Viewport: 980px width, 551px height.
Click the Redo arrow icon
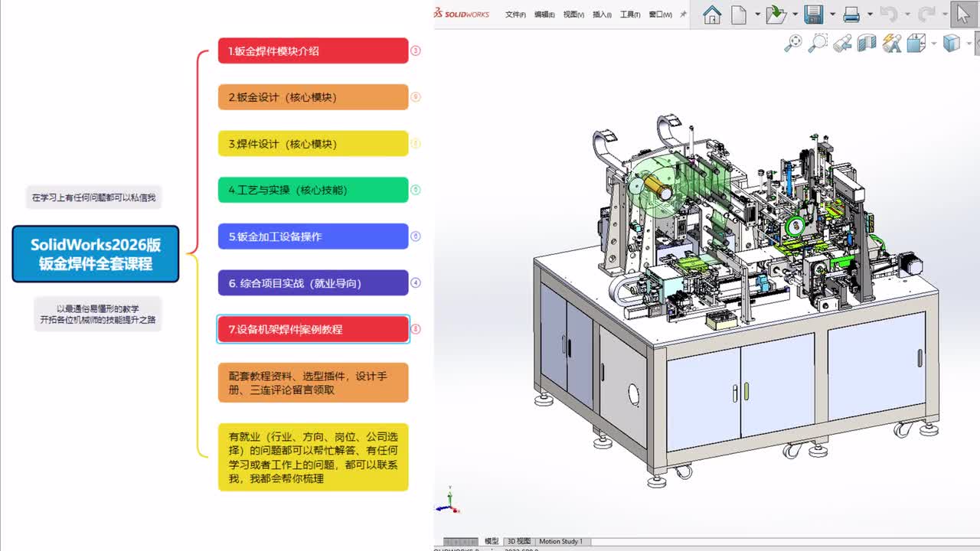tap(926, 14)
